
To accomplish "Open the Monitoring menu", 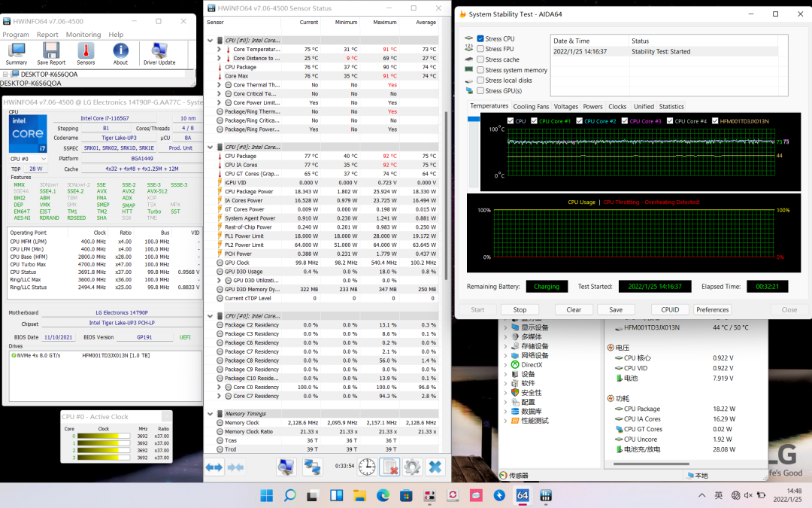I will point(83,35).
